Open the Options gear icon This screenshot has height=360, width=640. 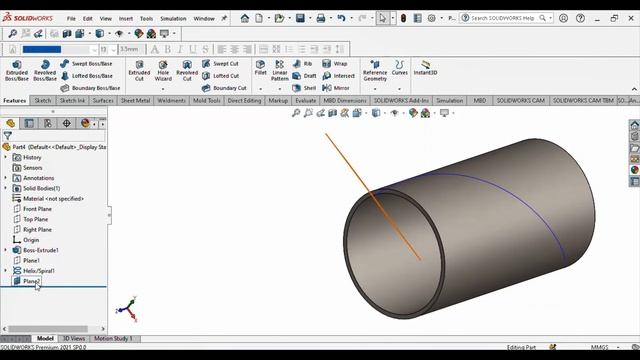click(x=431, y=18)
